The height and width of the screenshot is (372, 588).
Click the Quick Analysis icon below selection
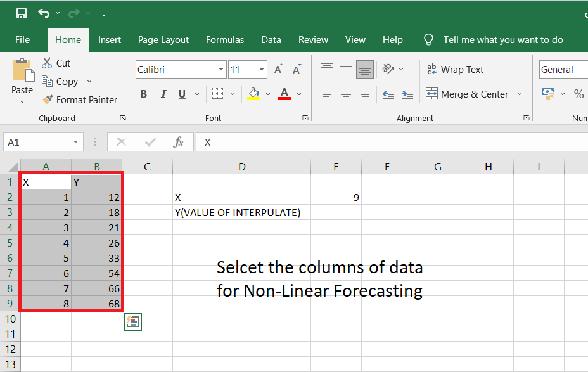click(x=133, y=322)
